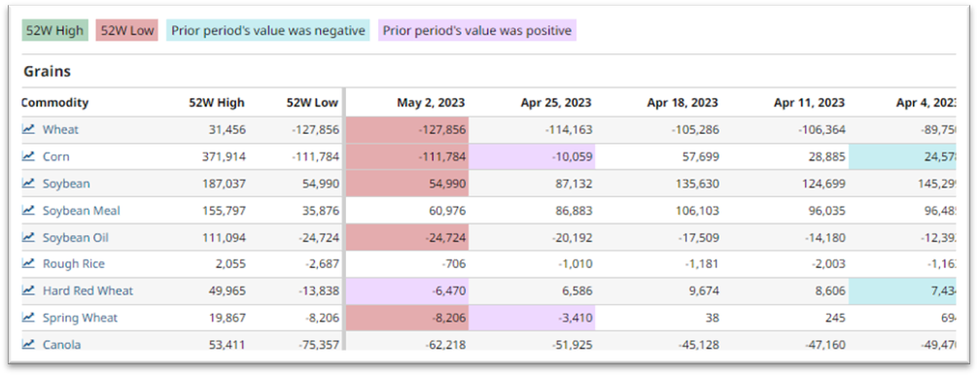The width and height of the screenshot is (980, 376).
Task: Open the chart icon for Canola
Action: (x=28, y=344)
